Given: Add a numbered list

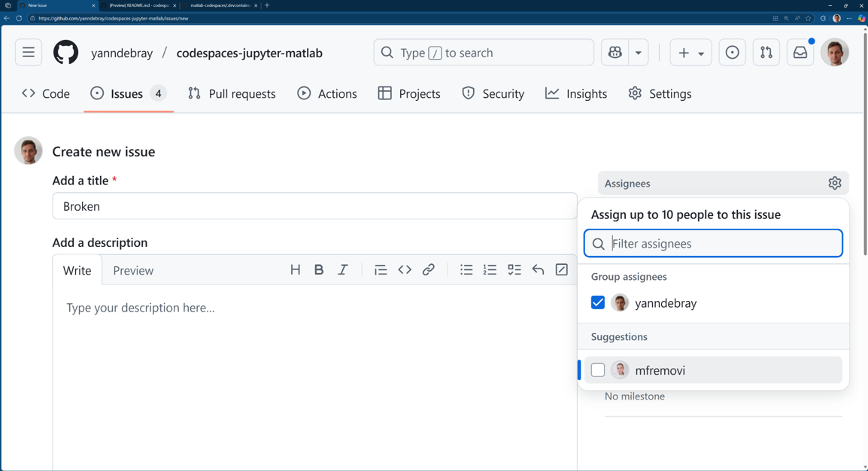Looking at the screenshot, I should coord(490,270).
